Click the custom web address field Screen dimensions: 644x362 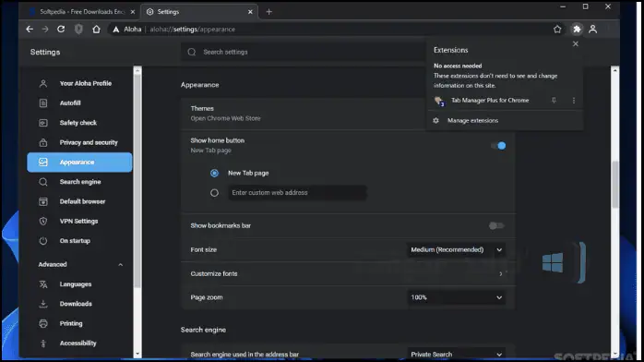(297, 193)
